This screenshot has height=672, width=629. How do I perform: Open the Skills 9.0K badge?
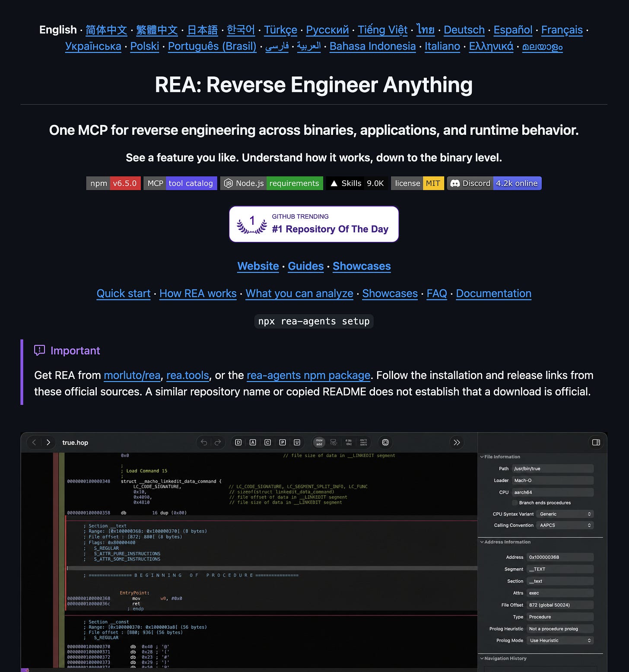click(357, 183)
